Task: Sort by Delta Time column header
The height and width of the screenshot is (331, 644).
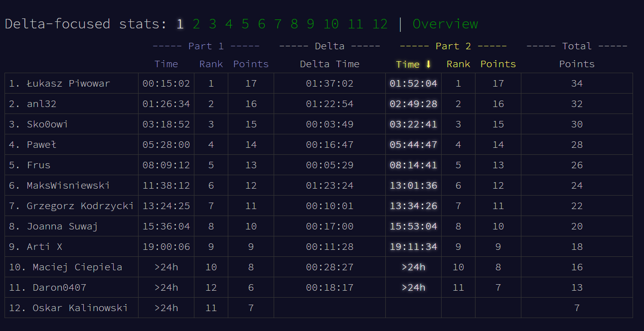Action: click(329, 64)
